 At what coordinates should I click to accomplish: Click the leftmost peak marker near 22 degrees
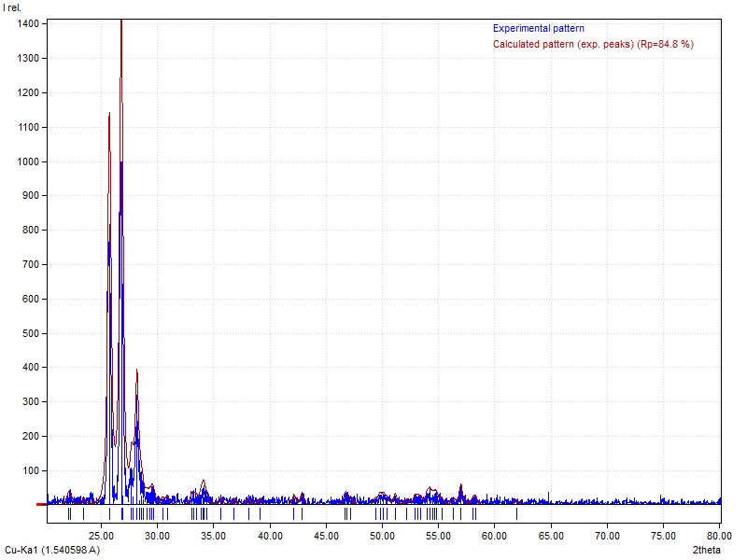(x=68, y=513)
